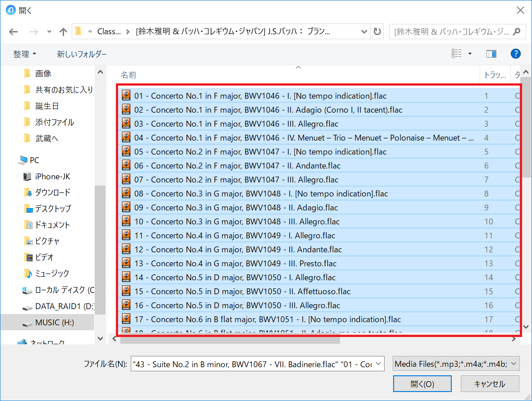
Task: Select 誕生日 folder in the sidebar
Action: coord(47,106)
